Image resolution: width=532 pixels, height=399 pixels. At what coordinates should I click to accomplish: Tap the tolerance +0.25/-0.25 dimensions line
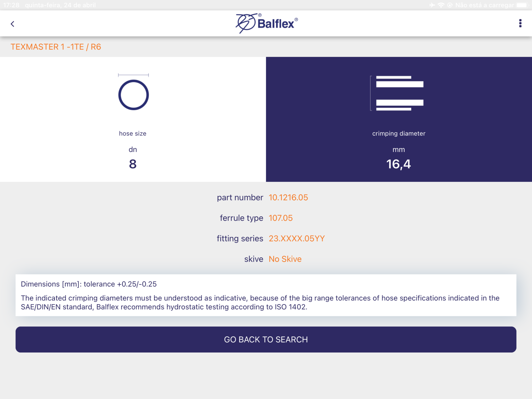pyautogui.click(x=89, y=284)
